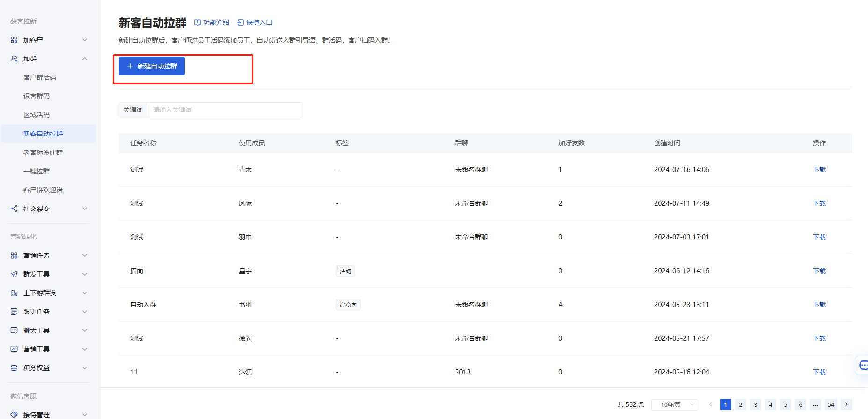868x419 pixels.
Task: Click the 新建自动拉群 button
Action: pyautogui.click(x=152, y=66)
